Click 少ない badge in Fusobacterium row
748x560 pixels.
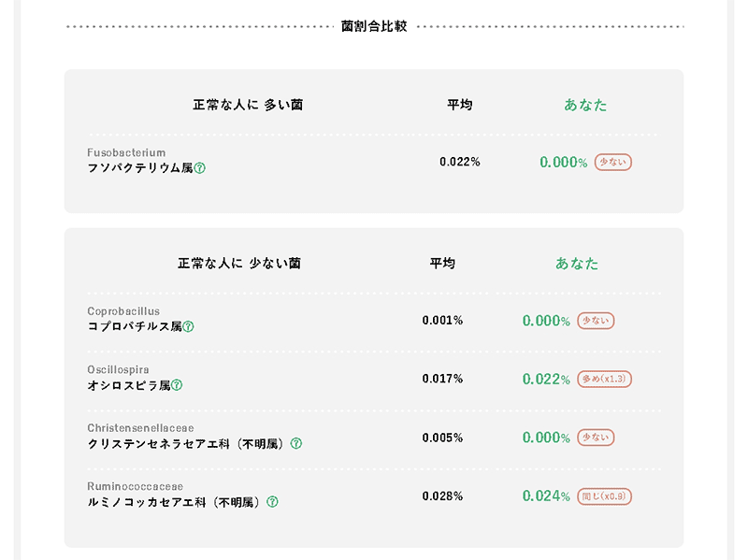coord(613,162)
